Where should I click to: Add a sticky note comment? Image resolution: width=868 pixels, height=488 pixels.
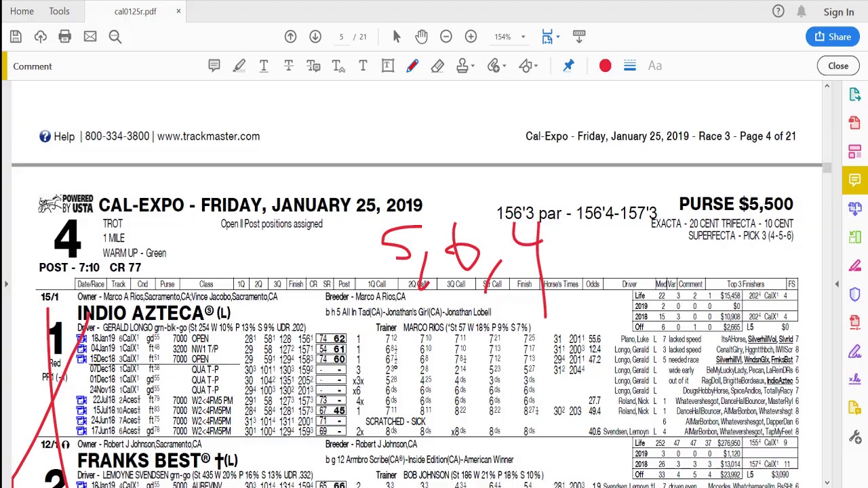[x=214, y=66]
